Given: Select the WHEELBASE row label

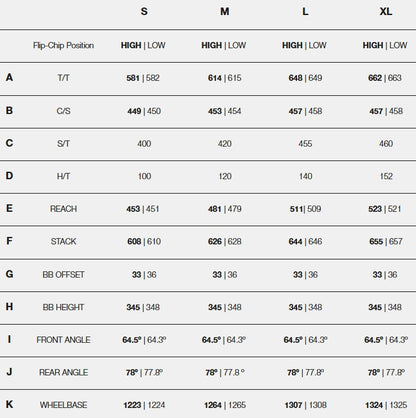Looking at the screenshot, I should coord(63,405).
